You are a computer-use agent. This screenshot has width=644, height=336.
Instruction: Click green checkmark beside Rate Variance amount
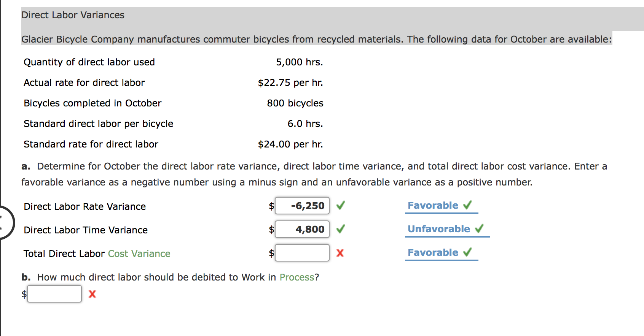[341, 206]
